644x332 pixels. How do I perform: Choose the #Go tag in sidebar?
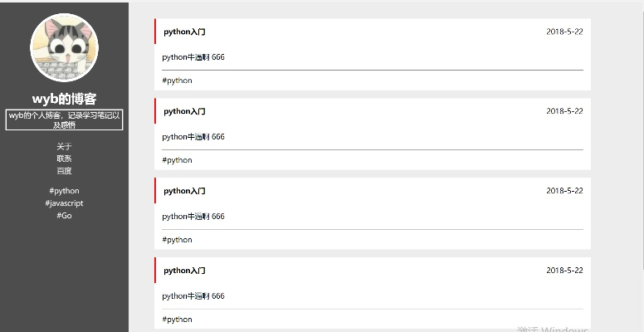[64, 216]
